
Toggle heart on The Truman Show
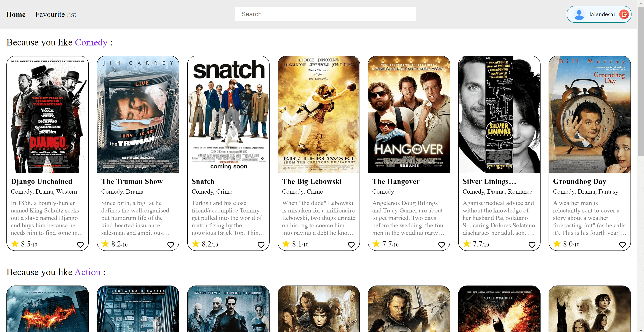pyautogui.click(x=171, y=244)
